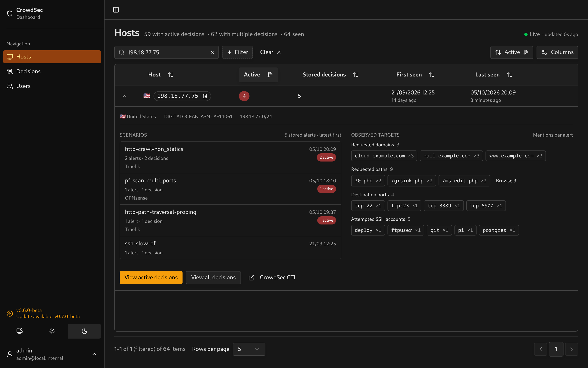
Task: Sort by Stored decisions column arrows
Action: (x=355, y=75)
